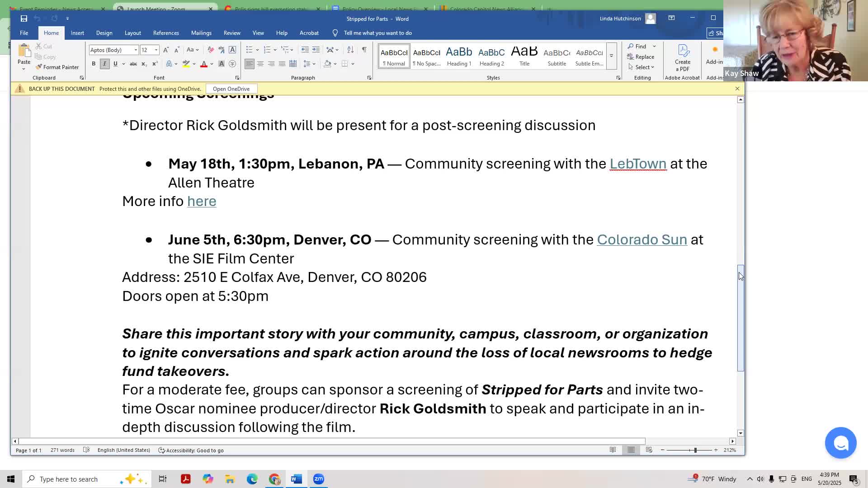Apply character border icon
868x488 pixels.
(x=232, y=50)
